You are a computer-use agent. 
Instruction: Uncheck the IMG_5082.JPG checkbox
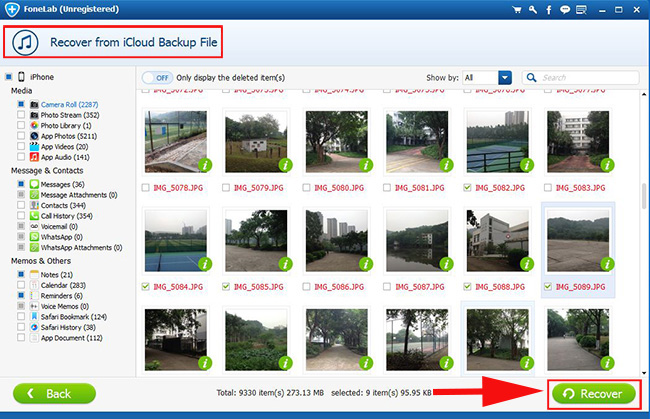(467, 188)
